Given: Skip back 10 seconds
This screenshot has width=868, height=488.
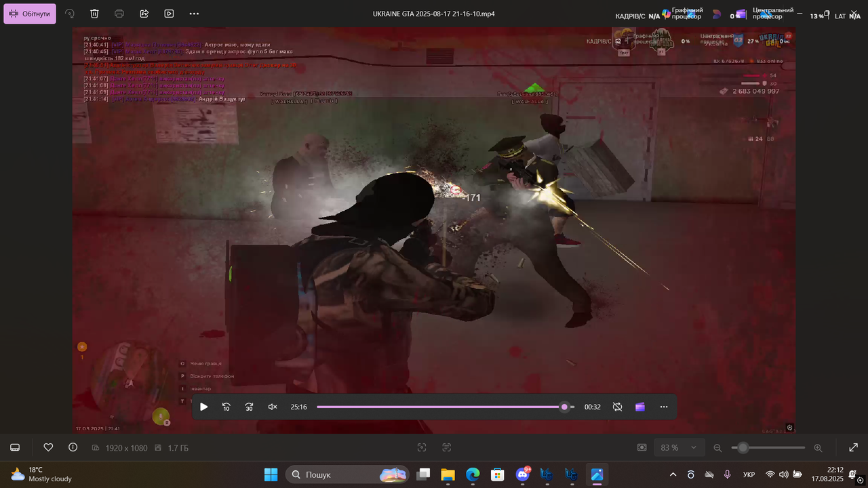Looking at the screenshot, I should (x=226, y=407).
